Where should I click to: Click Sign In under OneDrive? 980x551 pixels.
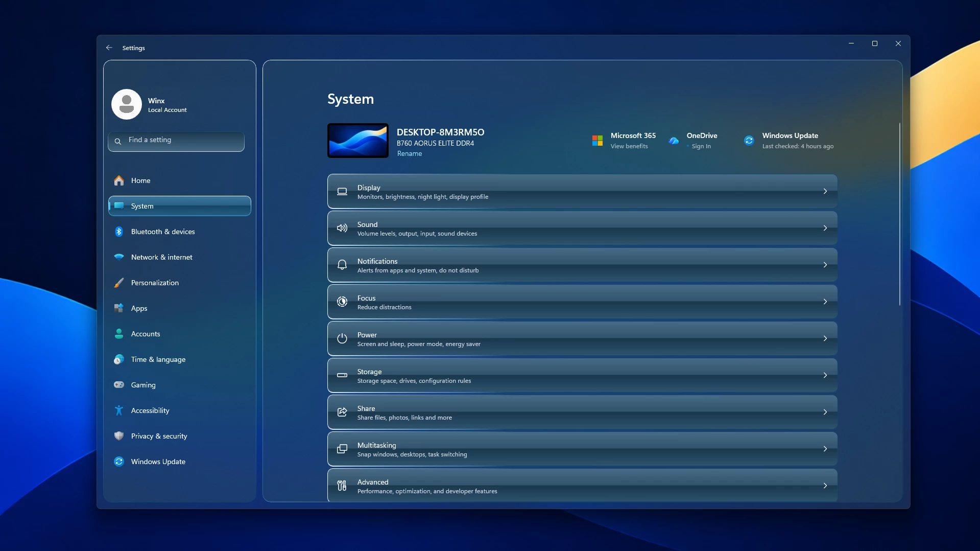[701, 146]
